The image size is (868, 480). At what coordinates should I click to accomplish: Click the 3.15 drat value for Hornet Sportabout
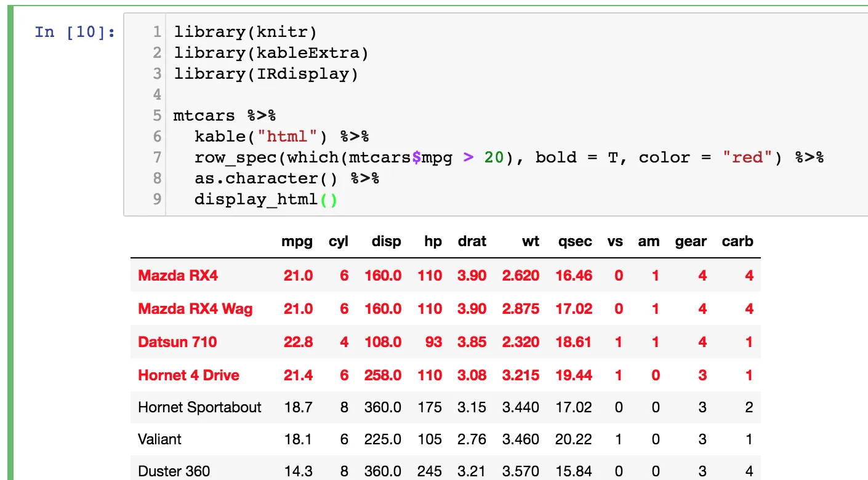tap(473, 407)
